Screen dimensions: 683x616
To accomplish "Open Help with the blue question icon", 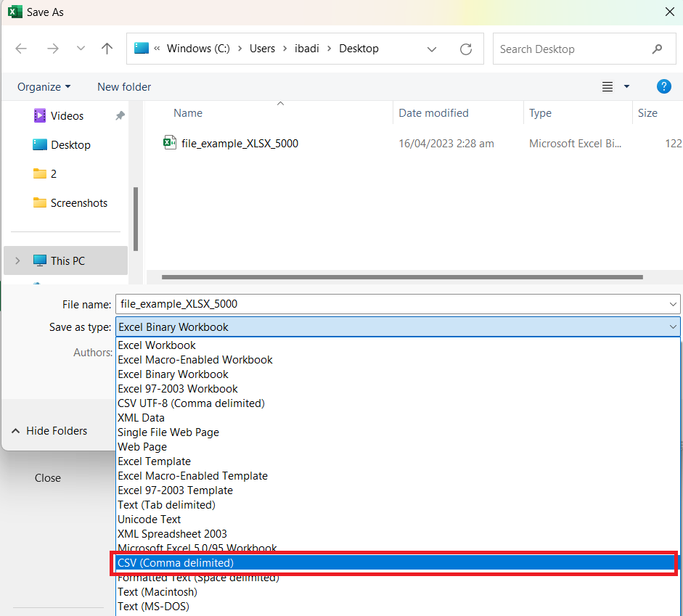I will pos(664,86).
